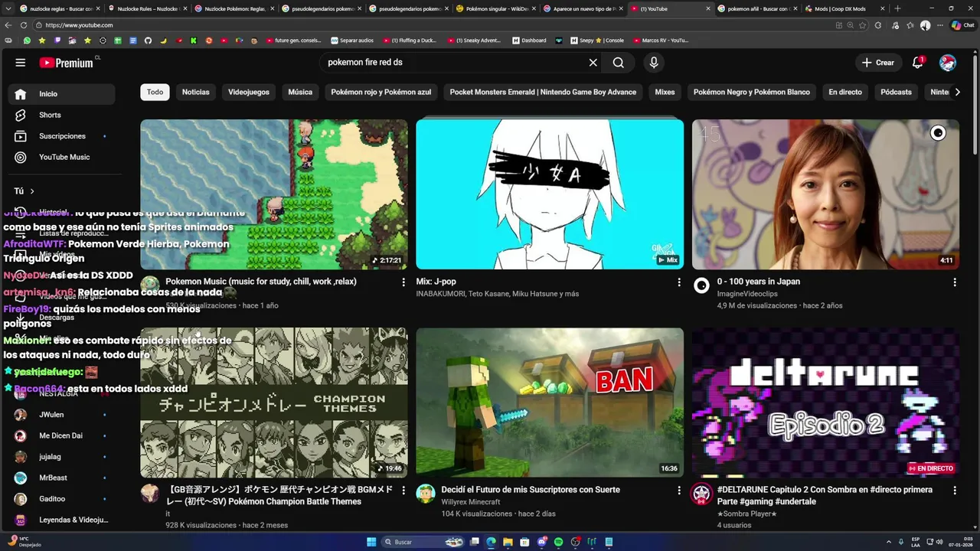Image resolution: width=980 pixels, height=551 pixels.
Task: Open the 'Decidí el Futuro de mis Suscriptores' title
Action: (x=531, y=490)
